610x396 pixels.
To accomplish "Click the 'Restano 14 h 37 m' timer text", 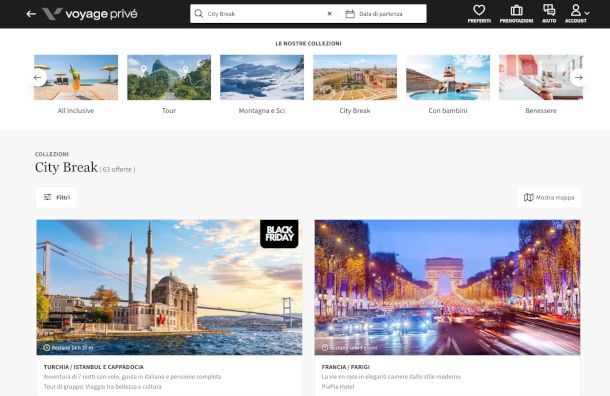I will pyautogui.click(x=72, y=347).
